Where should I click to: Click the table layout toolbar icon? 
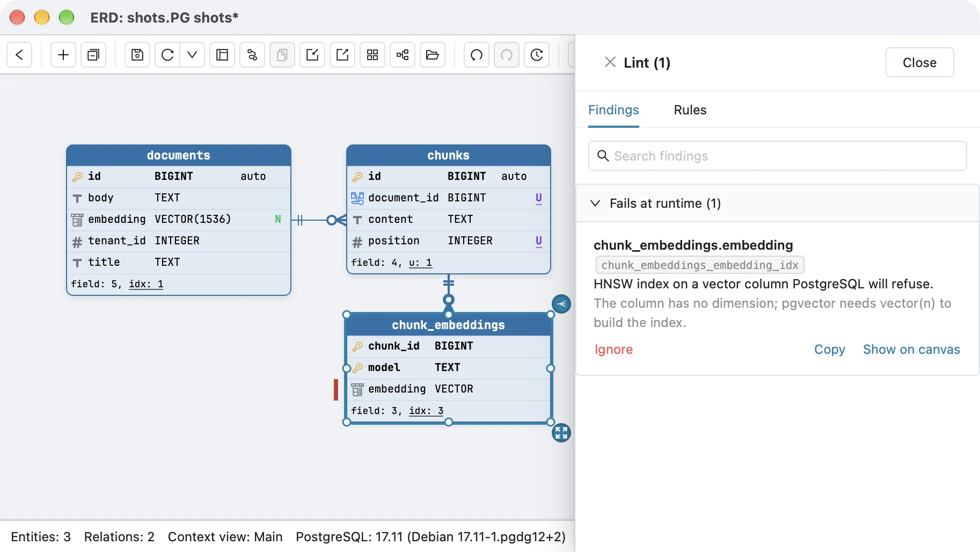click(222, 55)
